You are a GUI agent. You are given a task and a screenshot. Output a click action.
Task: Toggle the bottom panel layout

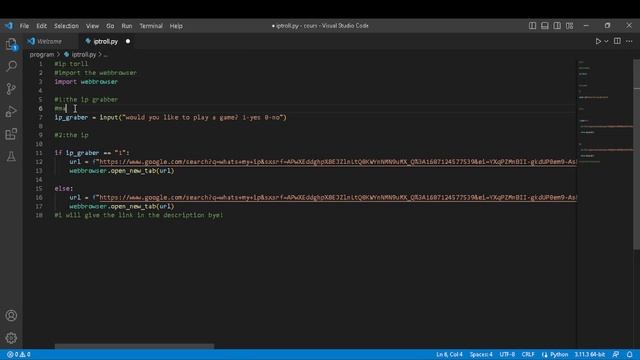tap(544, 26)
